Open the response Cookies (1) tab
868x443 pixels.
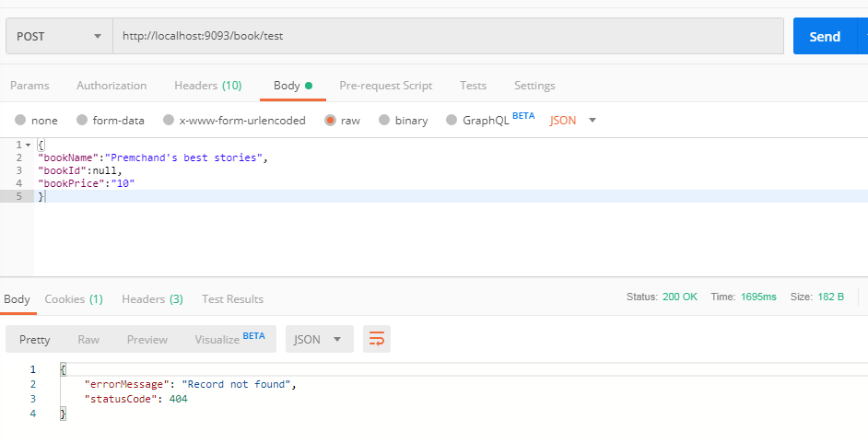point(74,298)
